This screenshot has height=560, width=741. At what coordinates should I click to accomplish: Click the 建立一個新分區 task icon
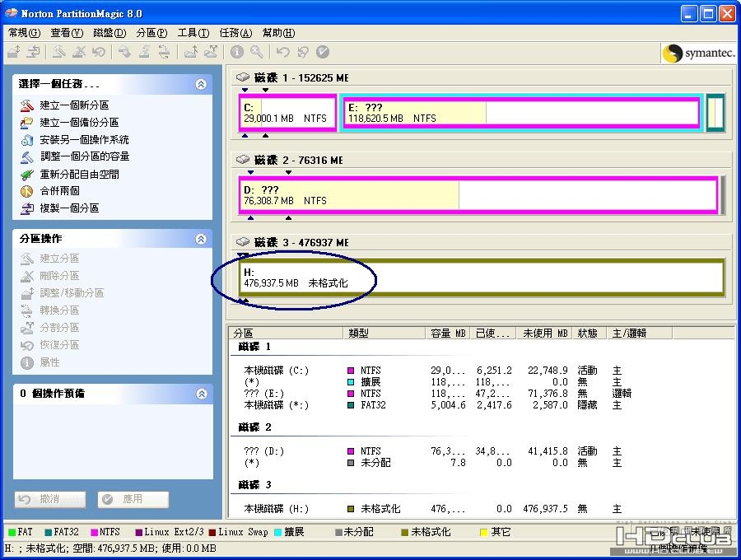coord(27,105)
